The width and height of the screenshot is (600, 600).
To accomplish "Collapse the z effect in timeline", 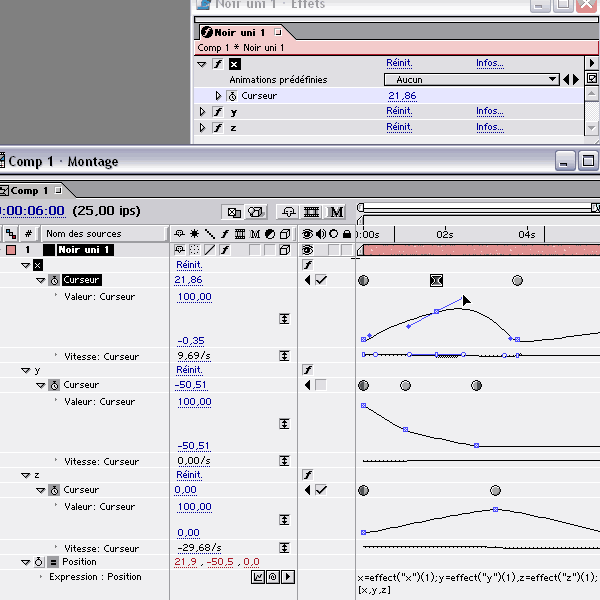I will [x=26, y=475].
